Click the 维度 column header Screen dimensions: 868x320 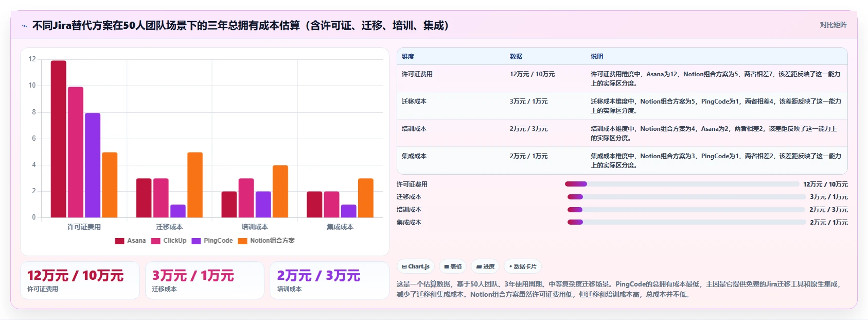click(408, 57)
